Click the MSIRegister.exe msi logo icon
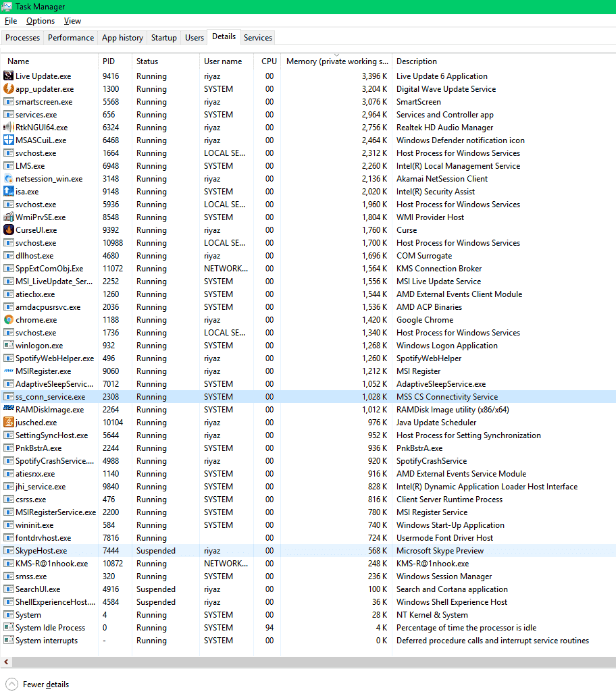The height and width of the screenshot is (698, 616). tap(9, 371)
